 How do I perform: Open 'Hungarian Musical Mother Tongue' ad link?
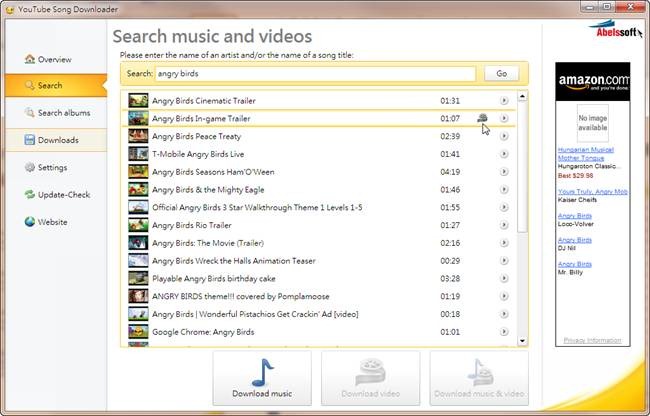[x=585, y=154]
